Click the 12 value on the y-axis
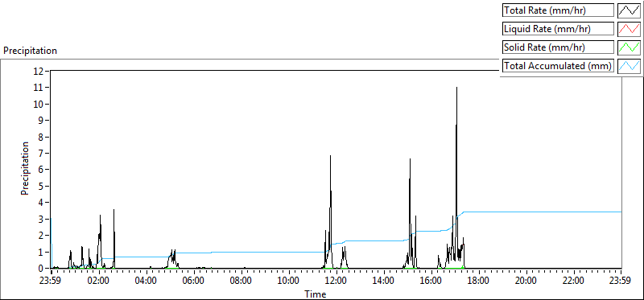The height and width of the screenshot is (300, 644). pyautogui.click(x=39, y=71)
